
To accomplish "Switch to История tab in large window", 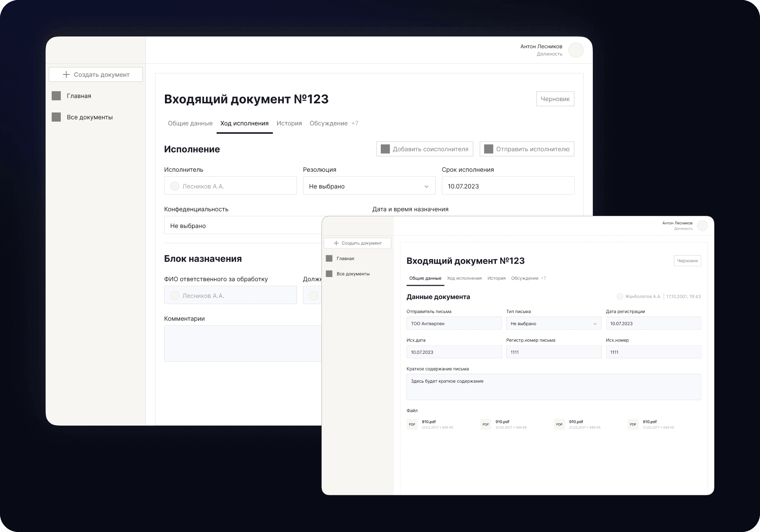I will point(289,123).
